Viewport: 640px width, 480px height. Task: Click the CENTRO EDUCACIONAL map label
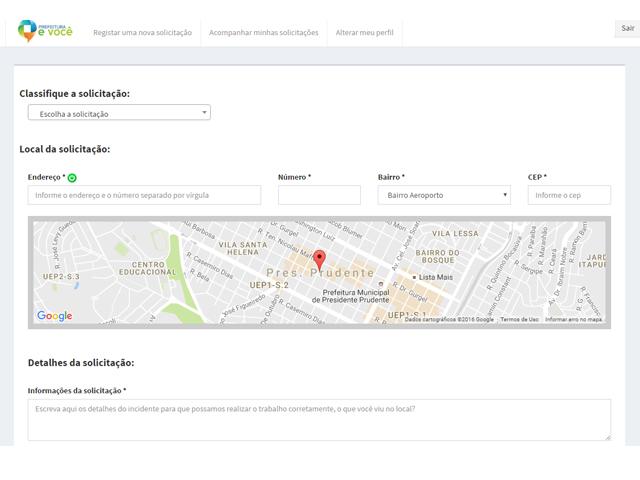148,269
